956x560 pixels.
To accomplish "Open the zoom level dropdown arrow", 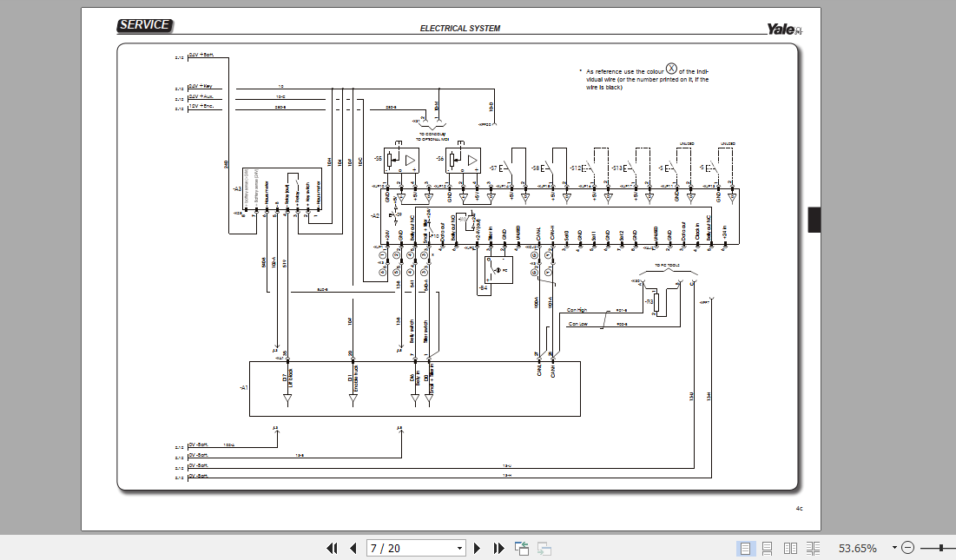I will [x=894, y=548].
